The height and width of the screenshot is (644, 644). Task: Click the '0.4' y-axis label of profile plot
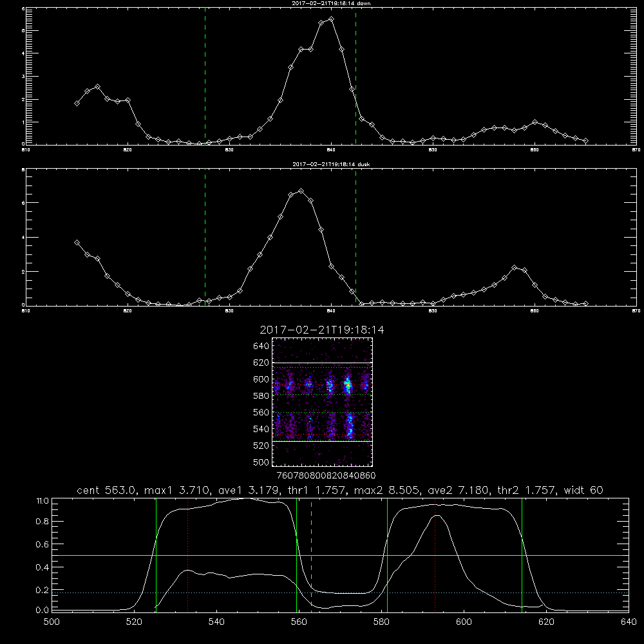tap(43, 567)
